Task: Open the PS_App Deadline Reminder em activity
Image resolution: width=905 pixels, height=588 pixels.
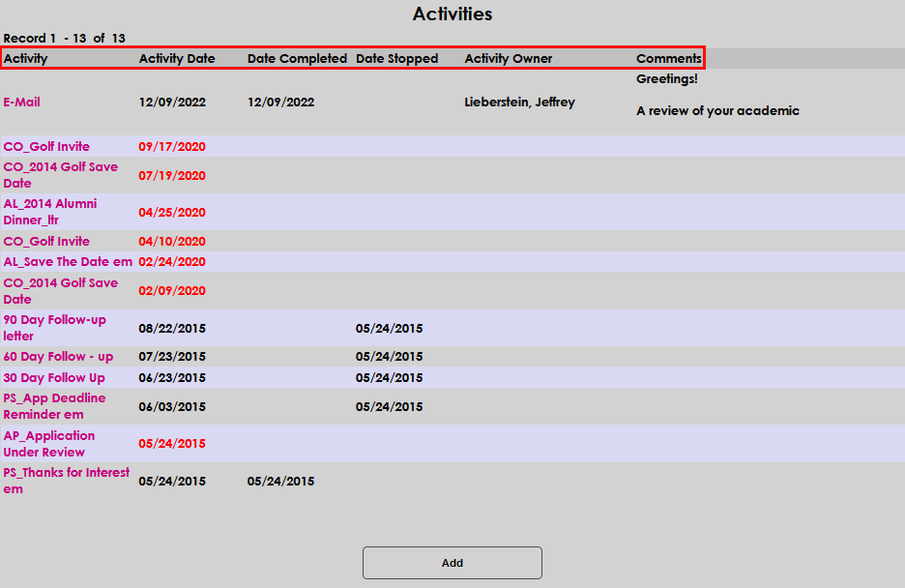Action: [54, 406]
